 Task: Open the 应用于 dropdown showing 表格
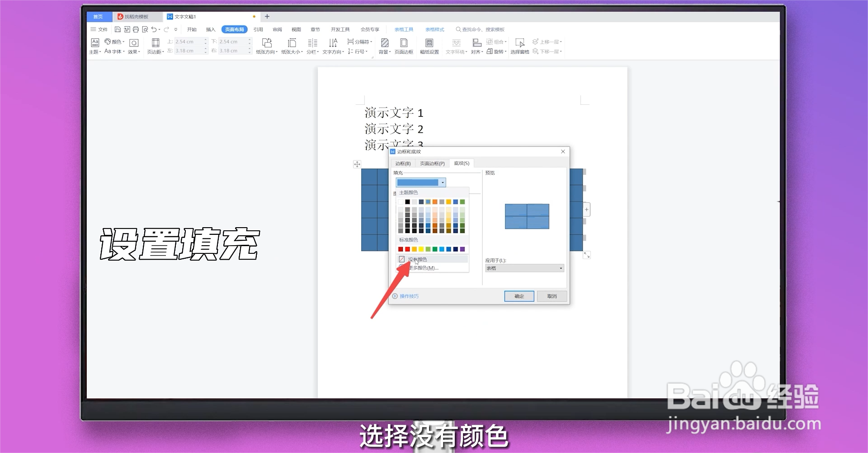click(x=524, y=268)
